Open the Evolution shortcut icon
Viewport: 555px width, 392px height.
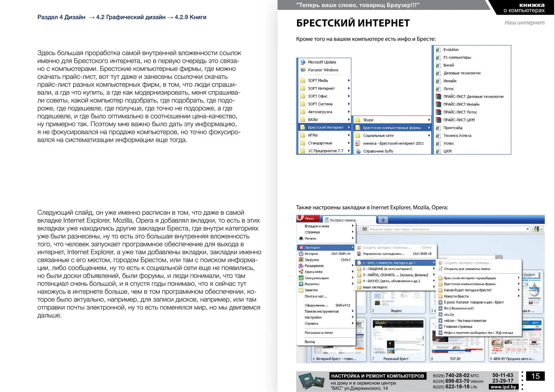438,50
